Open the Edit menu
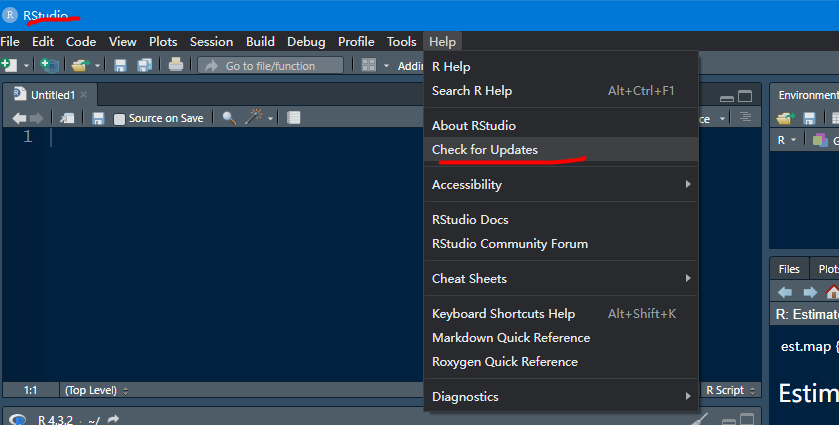Viewport: 839px width, 425px height. click(x=43, y=42)
